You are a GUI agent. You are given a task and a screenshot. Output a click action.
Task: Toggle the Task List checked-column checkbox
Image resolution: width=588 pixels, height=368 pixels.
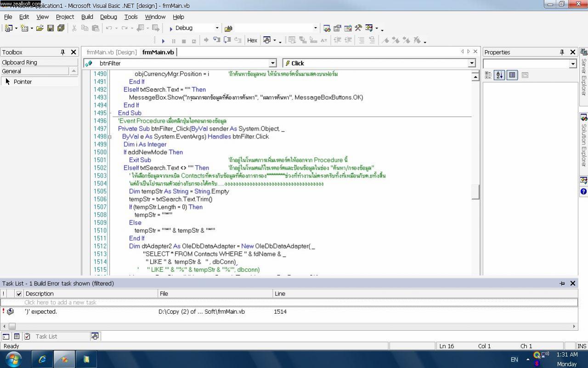point(19,293)
